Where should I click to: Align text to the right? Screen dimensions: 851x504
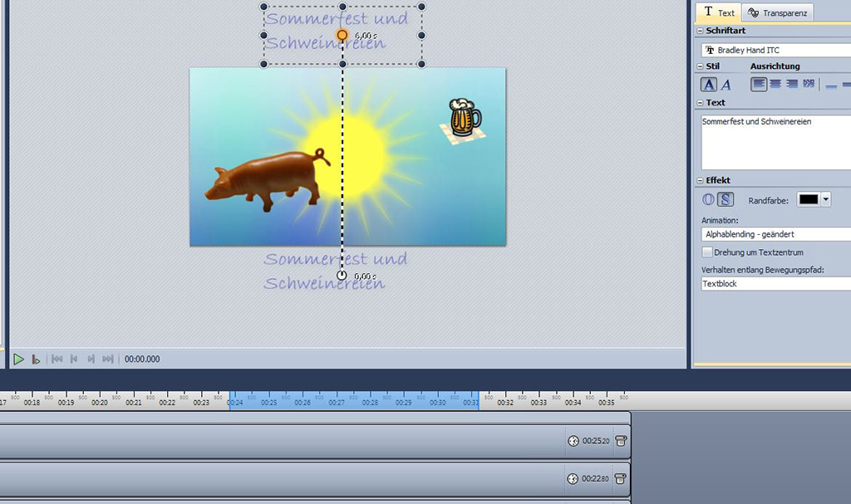[792, 84]
